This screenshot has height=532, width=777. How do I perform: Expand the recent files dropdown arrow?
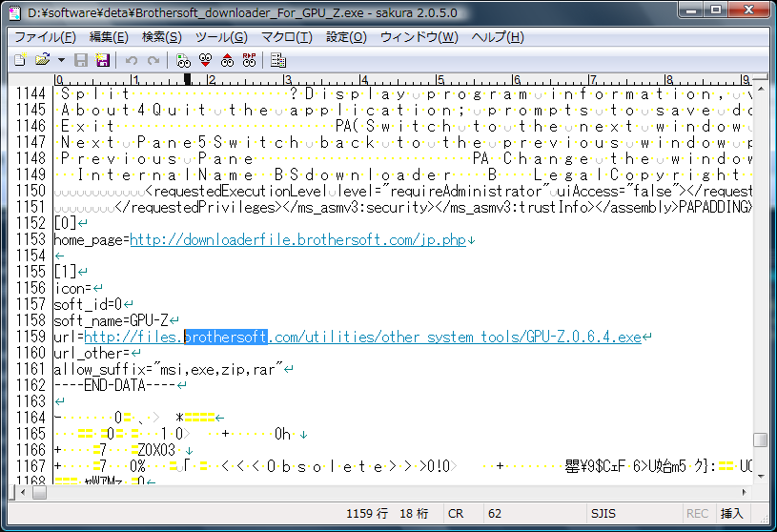(61, 60)
